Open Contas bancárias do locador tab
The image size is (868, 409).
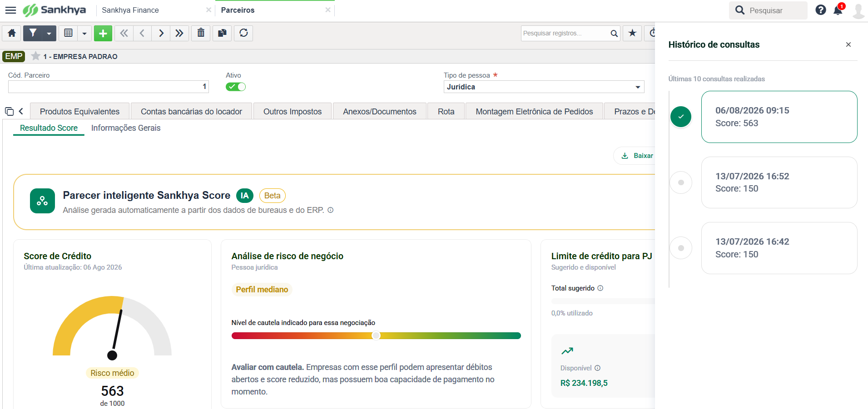191,112
